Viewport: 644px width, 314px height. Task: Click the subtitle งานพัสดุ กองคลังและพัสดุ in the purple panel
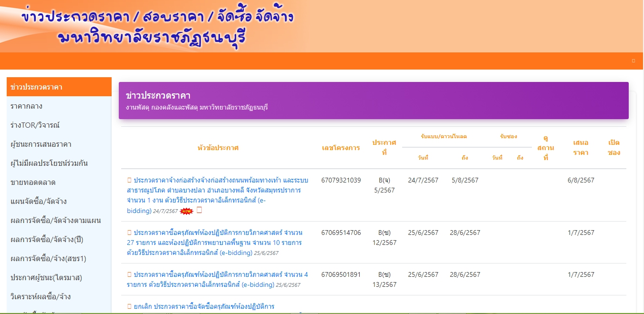(x=197, y=108)
